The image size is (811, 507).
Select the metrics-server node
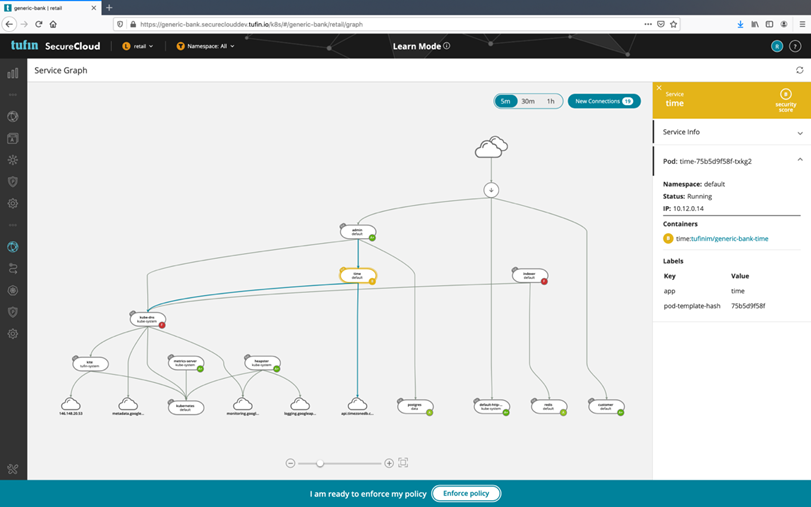click(186, 363)
